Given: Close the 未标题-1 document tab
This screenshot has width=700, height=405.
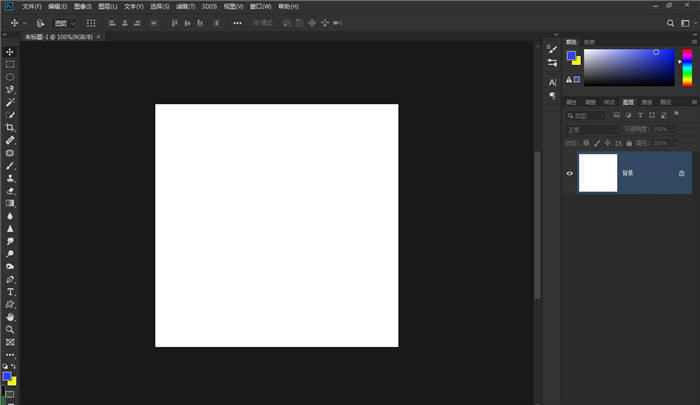Looking at the screenshot, I should point(99,36).
